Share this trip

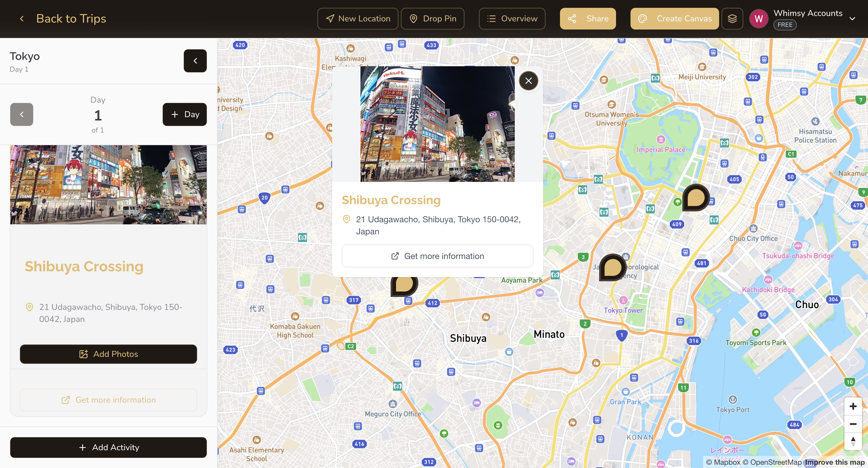tap(588, 18)
